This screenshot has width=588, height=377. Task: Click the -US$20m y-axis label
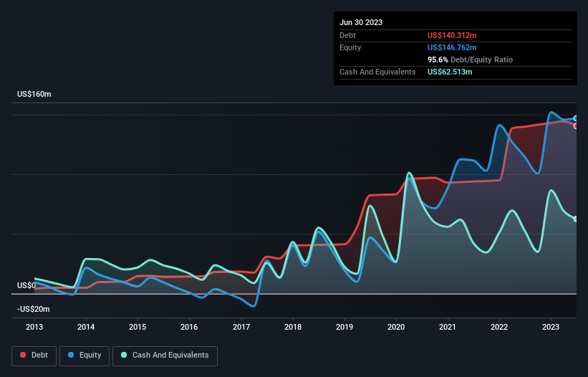click(x=35, y=309)
